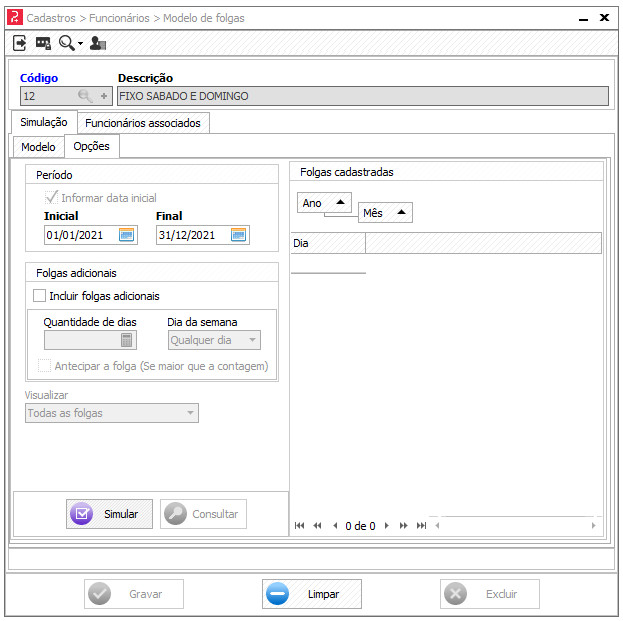Jump forward a page in navigator
The image size is (623, 621).
(x=403, y=526)
